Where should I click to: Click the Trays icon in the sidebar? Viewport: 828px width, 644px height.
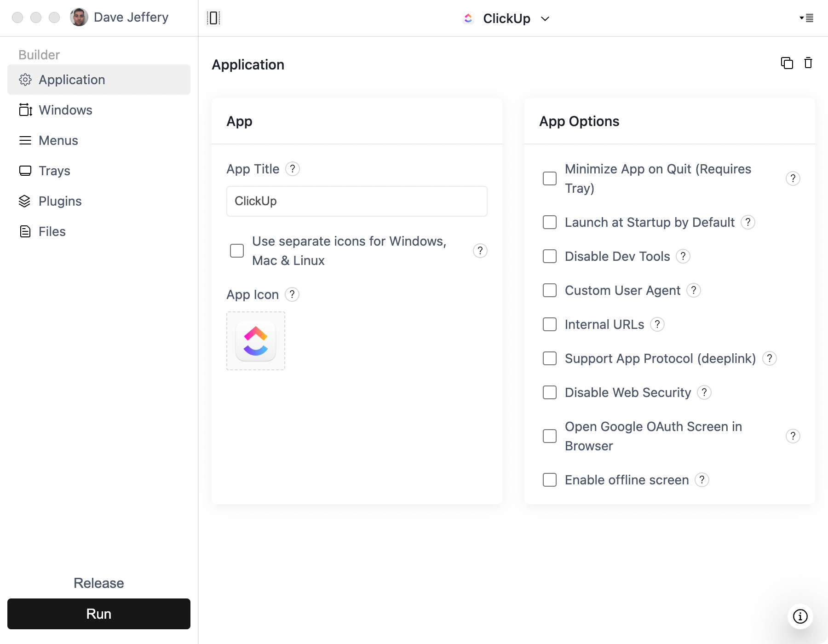(x=25, y=171)
